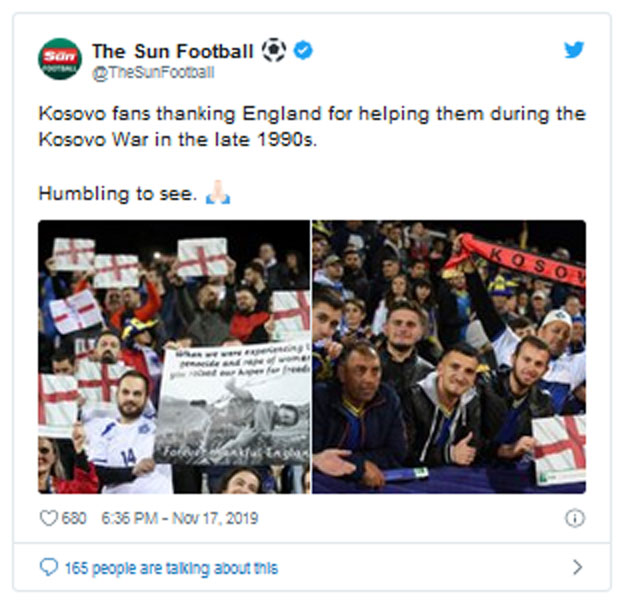Click the "Humbling to see." line
The height and width of the screenshot is (604, 620).
[117, 195]
